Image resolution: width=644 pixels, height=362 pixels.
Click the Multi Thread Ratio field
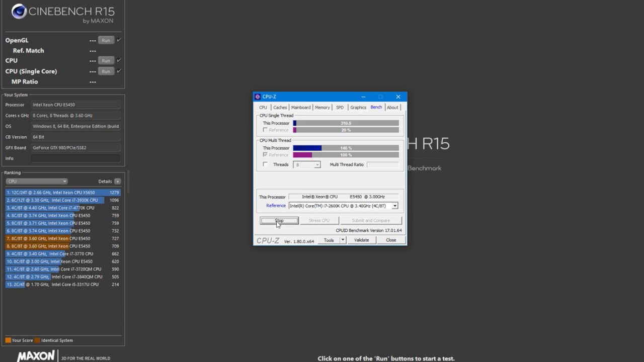pyautogui.click(x=383, y=164)
